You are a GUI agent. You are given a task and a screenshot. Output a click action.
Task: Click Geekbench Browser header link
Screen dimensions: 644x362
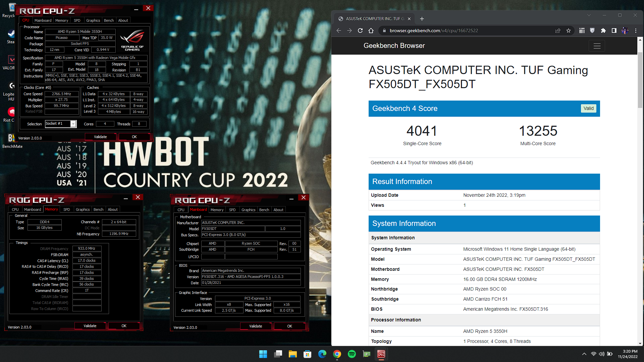394,46
